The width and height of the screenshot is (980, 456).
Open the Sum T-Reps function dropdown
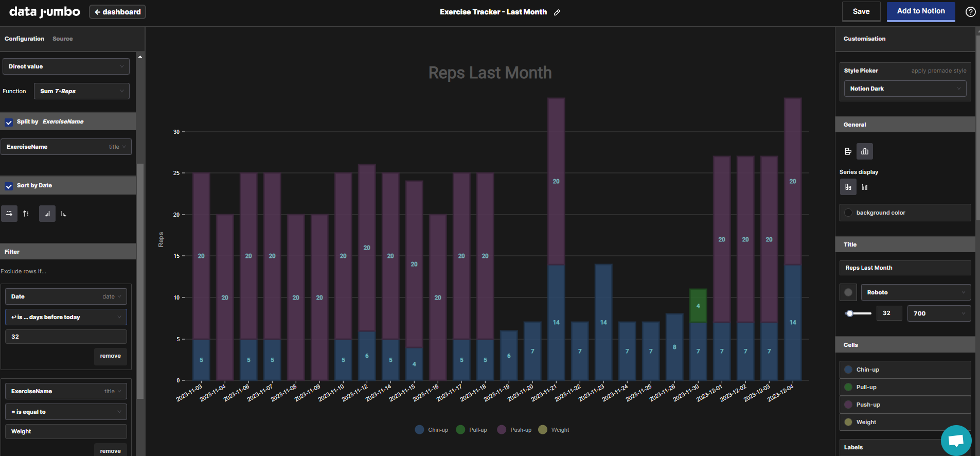pyautogui.click(x=82, y=91)
